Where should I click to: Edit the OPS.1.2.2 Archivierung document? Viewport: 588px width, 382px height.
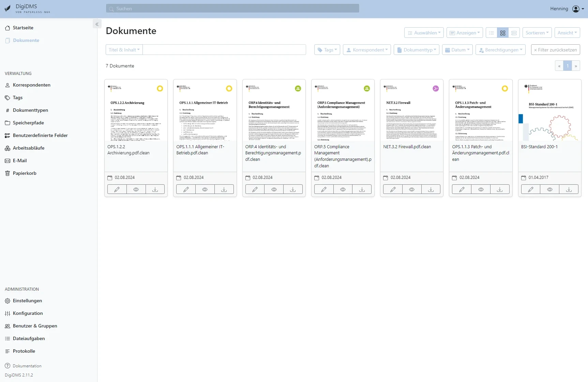pyautogui.click(x=117, y=189)
